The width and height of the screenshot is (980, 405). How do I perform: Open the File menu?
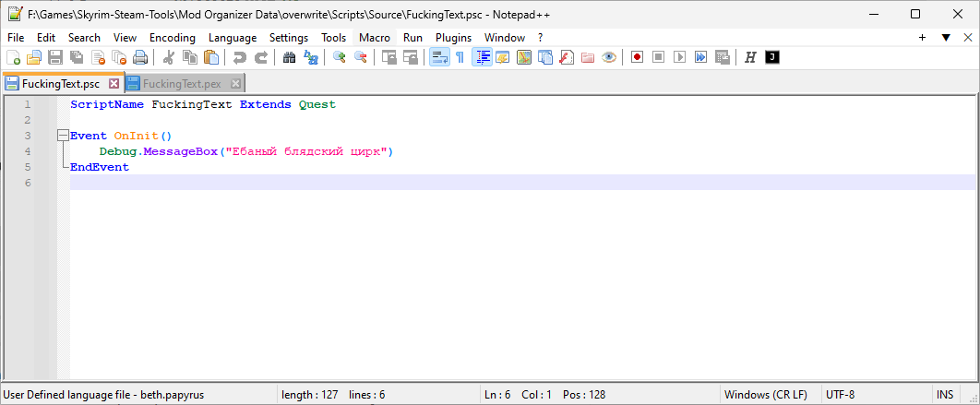(16, 38)
